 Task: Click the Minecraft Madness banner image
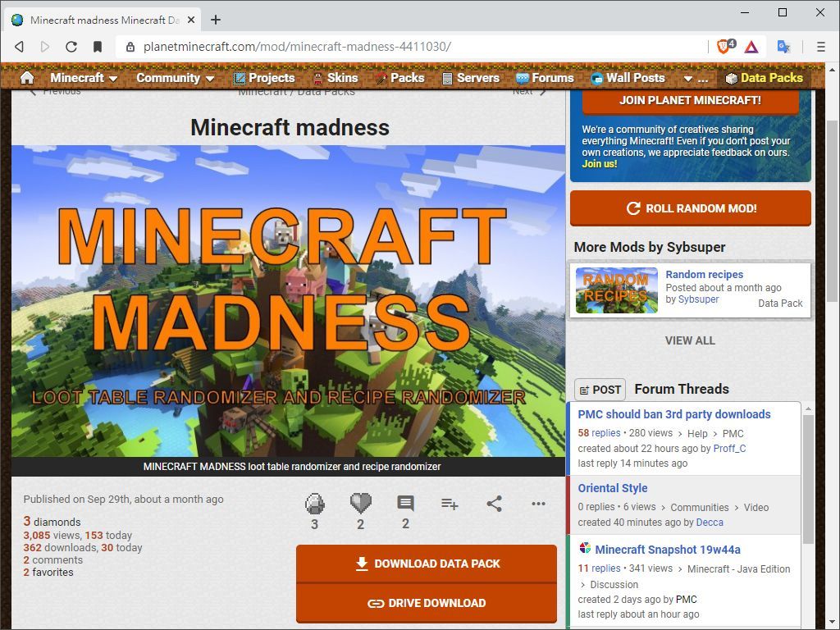pyautogui.click(x=288, y=301)
